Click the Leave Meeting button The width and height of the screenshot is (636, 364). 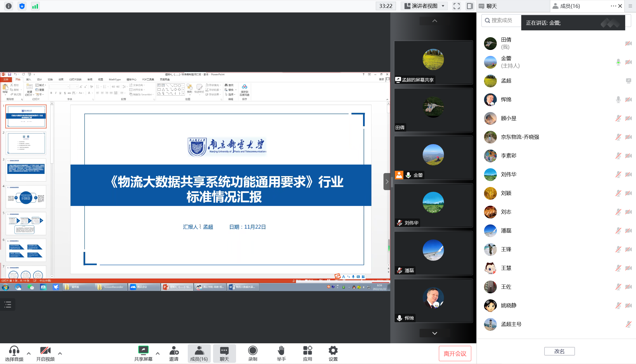[x=455, y=354]
